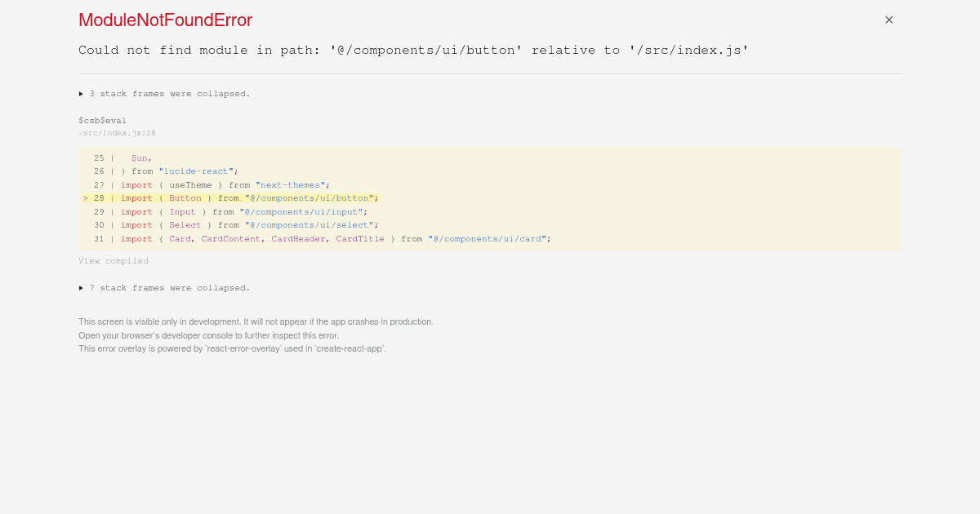The height and width of the screenshot is (514, 980).
Task: Click the "lucide-react" import string on line 26
Action: [x=196, y=171]
